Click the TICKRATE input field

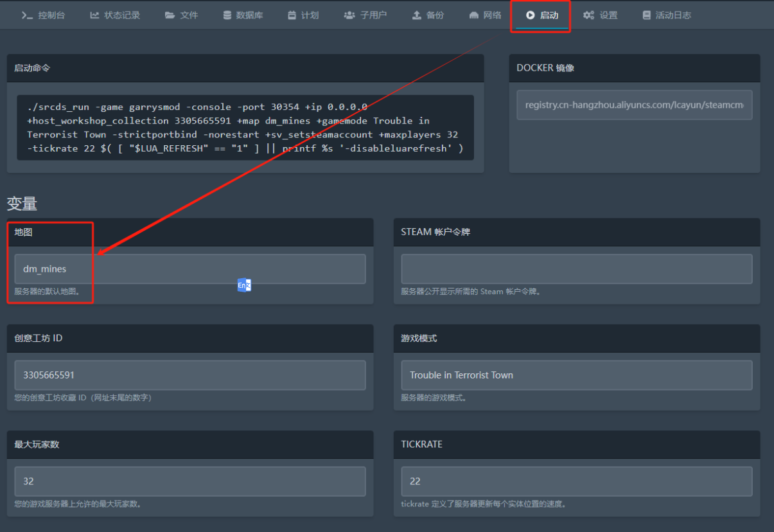click(576, 481)
